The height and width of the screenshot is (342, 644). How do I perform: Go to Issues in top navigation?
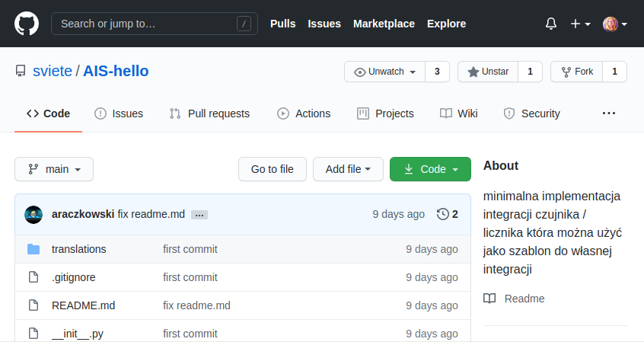[324, 24]
